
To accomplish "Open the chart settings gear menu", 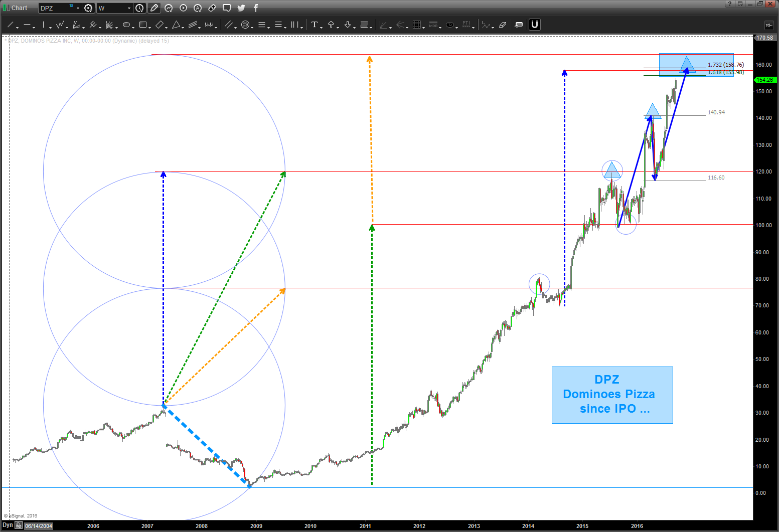I will coord(89,8).
